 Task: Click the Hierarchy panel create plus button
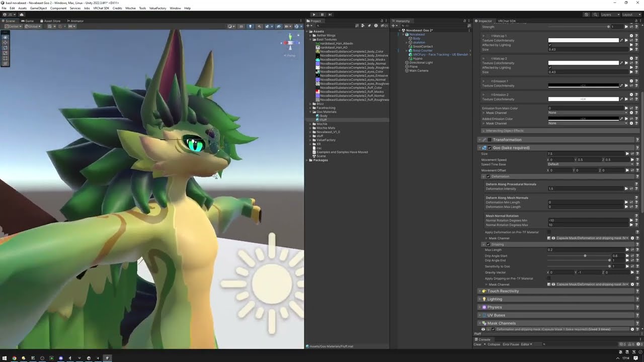(x=395, y=26)
